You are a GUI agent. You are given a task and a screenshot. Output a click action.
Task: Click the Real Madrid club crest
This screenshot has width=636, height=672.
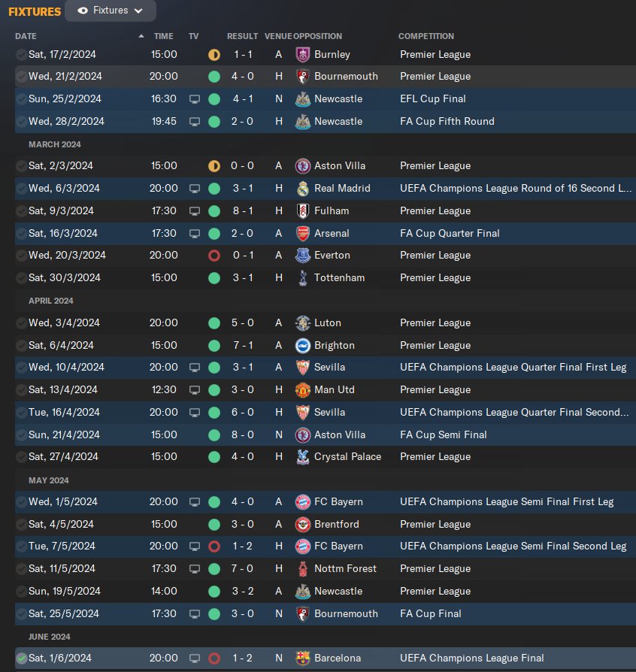click(x=302, y=188)
